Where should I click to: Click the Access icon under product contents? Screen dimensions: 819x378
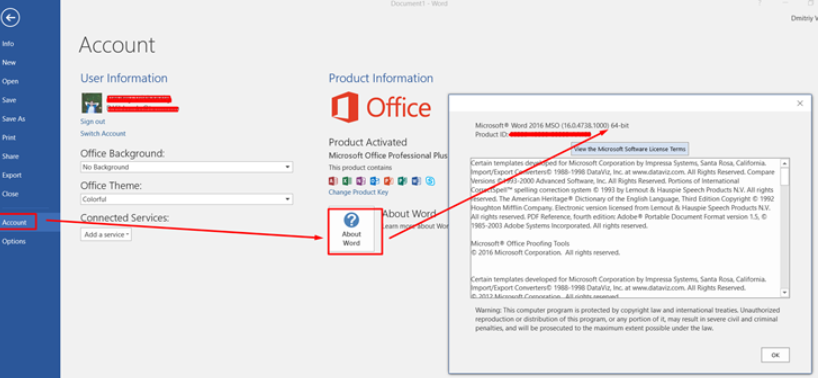pyautogui.click(x=333, y=181)
